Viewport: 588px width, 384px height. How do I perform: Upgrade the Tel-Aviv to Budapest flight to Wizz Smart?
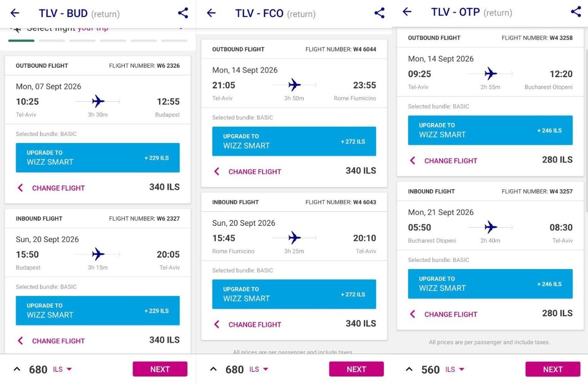pyautogui.click(x=97, y=158)
